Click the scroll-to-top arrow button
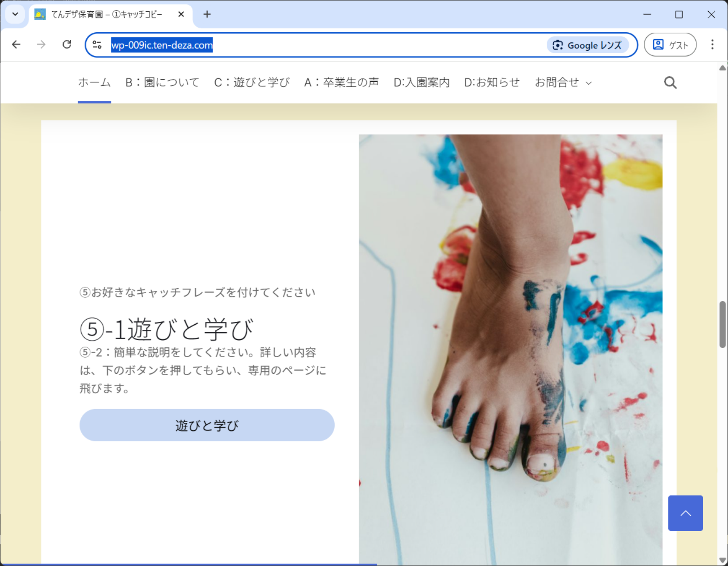 click(x=685, y=513)
